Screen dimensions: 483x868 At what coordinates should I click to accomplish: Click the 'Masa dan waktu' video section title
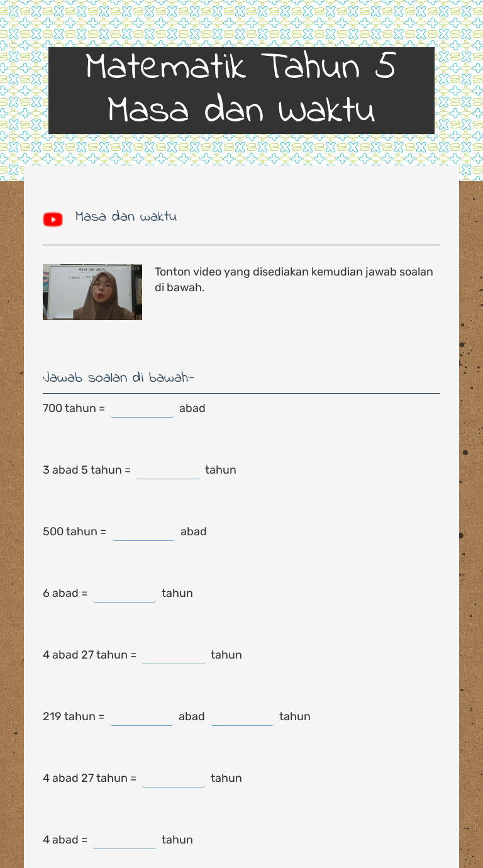click(126, 217)
